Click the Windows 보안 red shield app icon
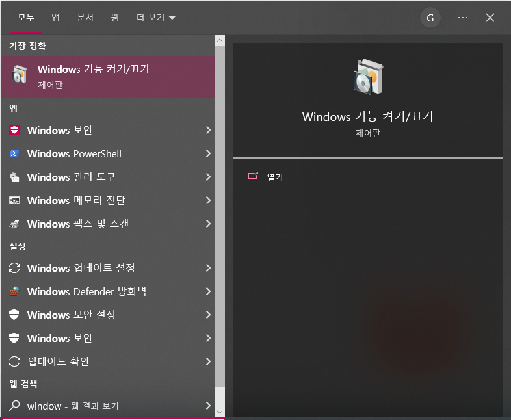The height and width of the screenshot is (420, 511). coord(14,130)
